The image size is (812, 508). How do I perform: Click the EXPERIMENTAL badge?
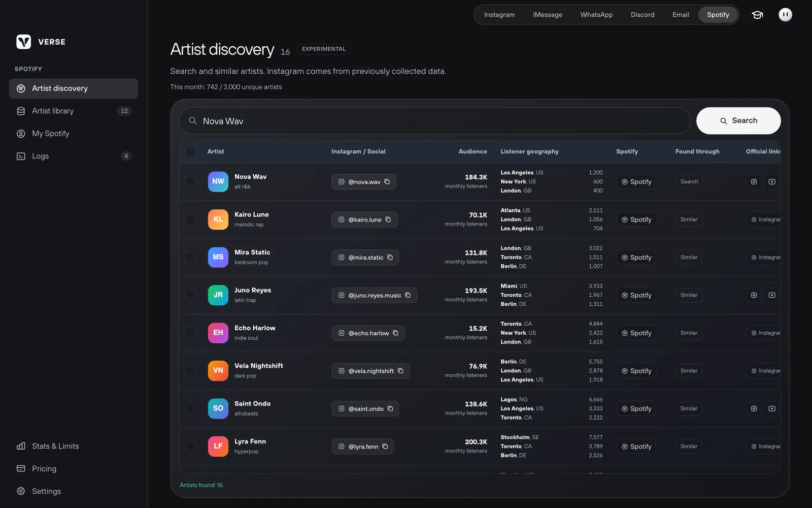tap(324, 49)
